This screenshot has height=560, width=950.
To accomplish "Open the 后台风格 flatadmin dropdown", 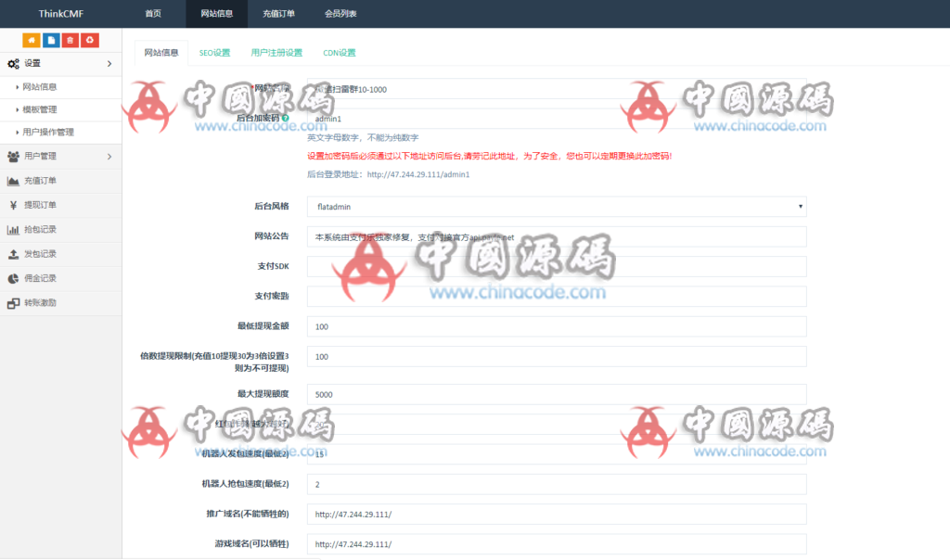I will point(557,207).
